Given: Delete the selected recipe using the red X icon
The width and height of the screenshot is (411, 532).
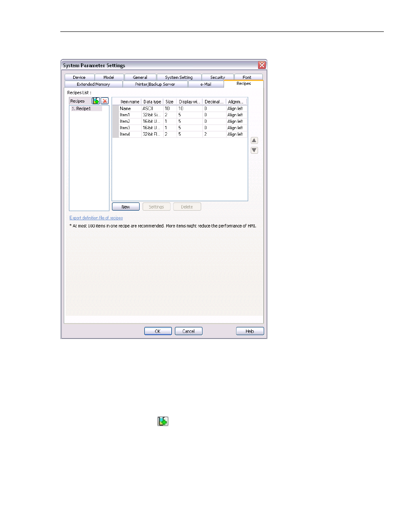Looking at the screenshot, I should tap(105, 101).
